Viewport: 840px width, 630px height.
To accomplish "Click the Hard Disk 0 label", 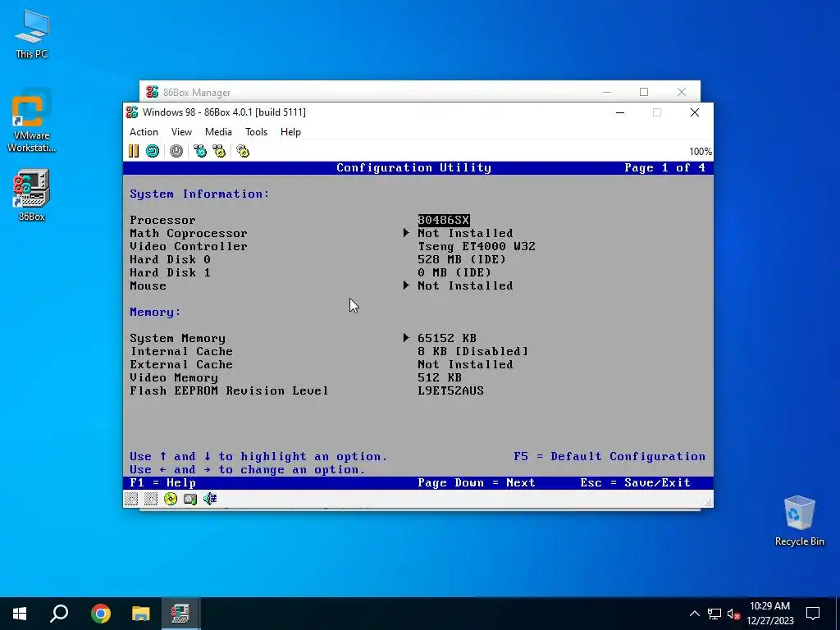I will (170, 259).
